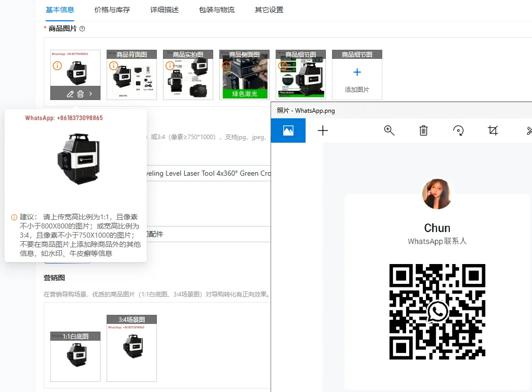The height and width of the screenshot is (392, 532).
Task: Select the filled 商品细节图 thumbnail
Action: click(301, 75)
